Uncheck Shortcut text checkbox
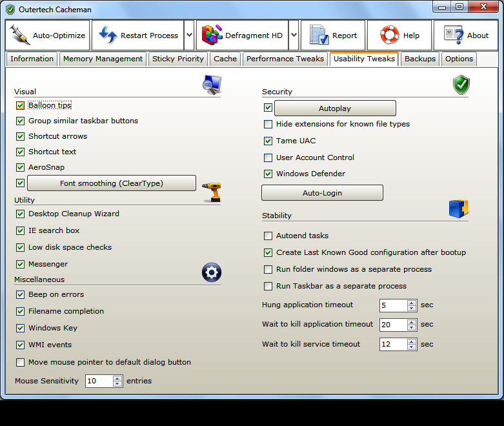 coord(20,152)
